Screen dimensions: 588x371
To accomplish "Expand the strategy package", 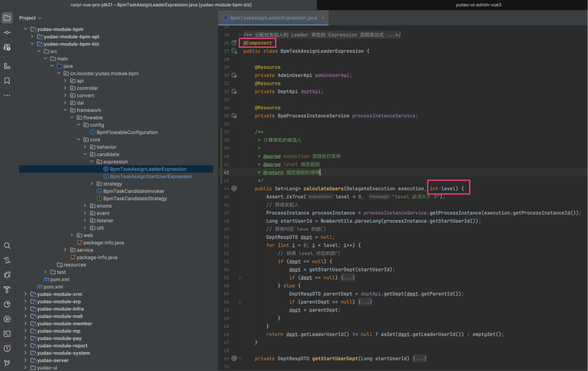I will coord(92,184).
